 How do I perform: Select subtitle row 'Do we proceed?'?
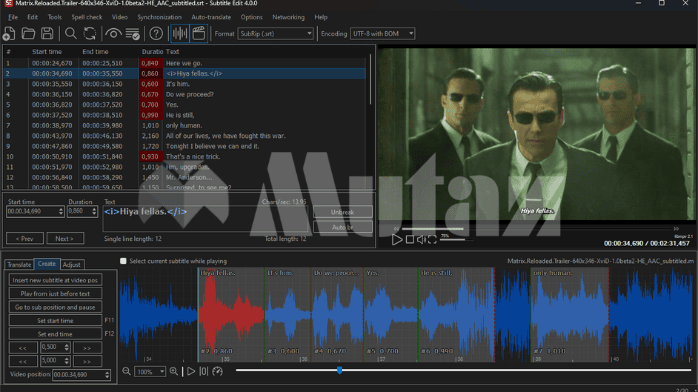point(185,94)
